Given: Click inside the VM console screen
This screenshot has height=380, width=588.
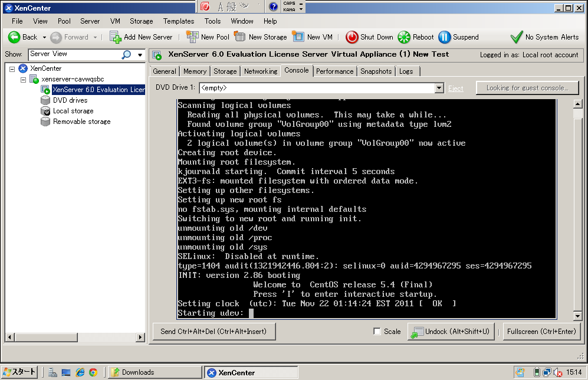Looking at the screenshot, I should point(366,209).
